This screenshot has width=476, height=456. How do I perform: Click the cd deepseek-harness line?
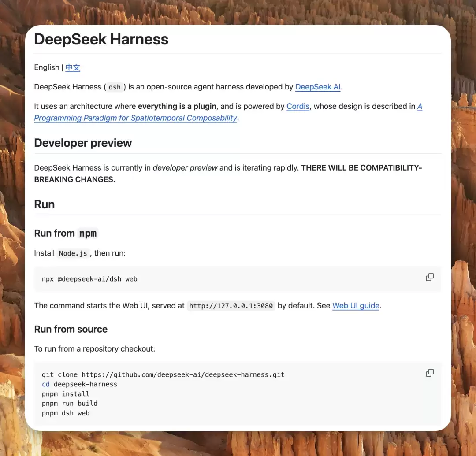tap(79, 384)
